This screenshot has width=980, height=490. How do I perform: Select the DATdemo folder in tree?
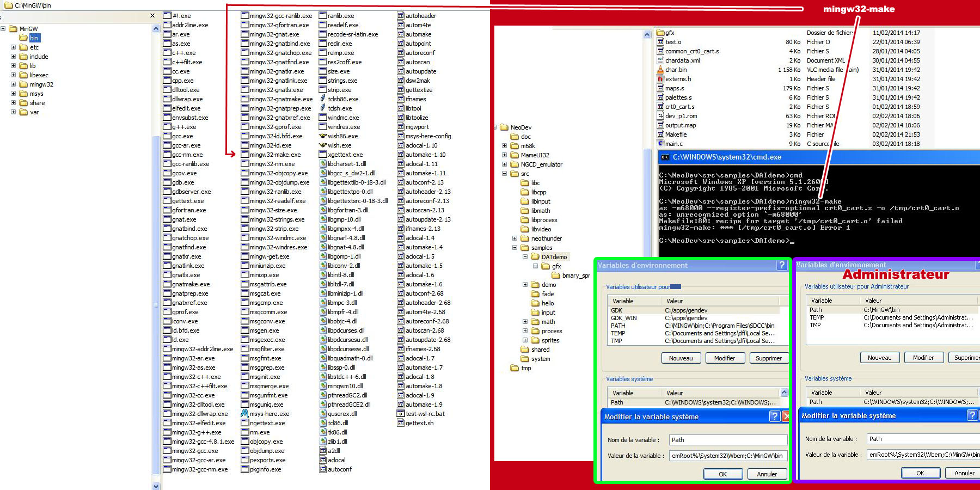click(554, 257)
